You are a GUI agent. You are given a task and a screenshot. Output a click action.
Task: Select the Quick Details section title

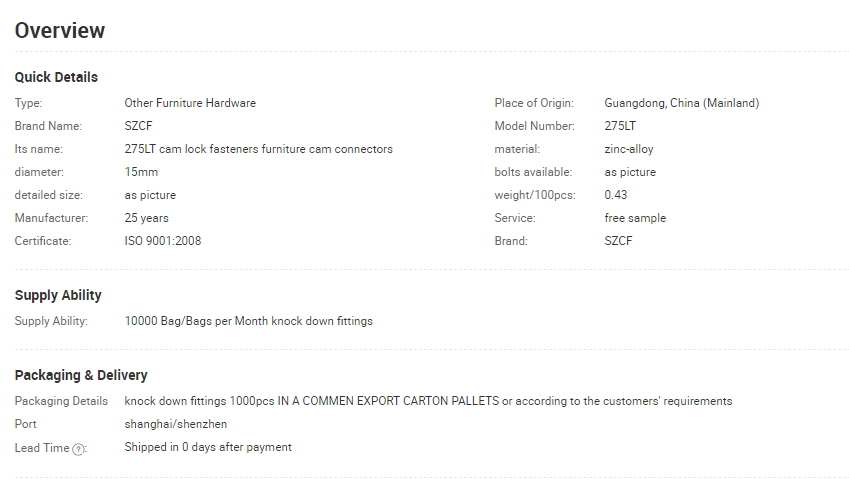tap(56, 77)
